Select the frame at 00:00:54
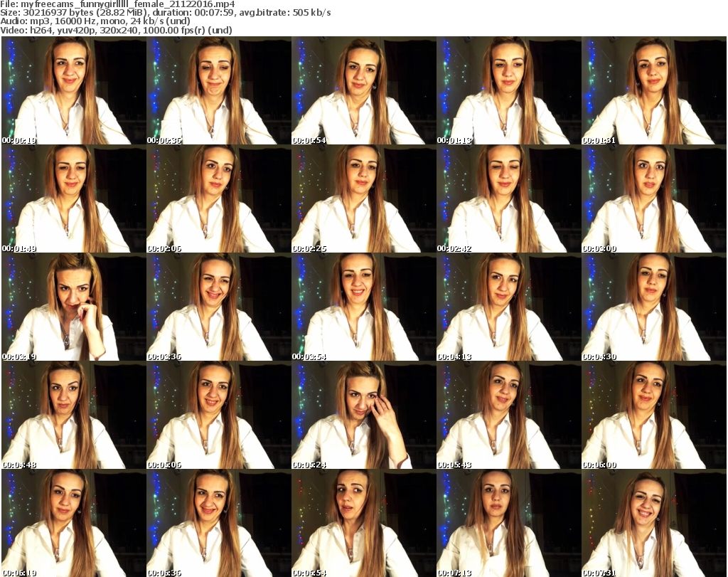The height and width of the screenshot is (577, 728). pos(363,90)
